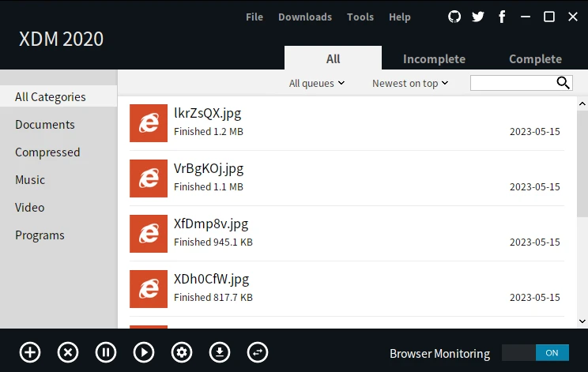Viewport: 588px width, 372px height.
Task: Open the Newest on top sort dropdown
Action: (410, 83)
